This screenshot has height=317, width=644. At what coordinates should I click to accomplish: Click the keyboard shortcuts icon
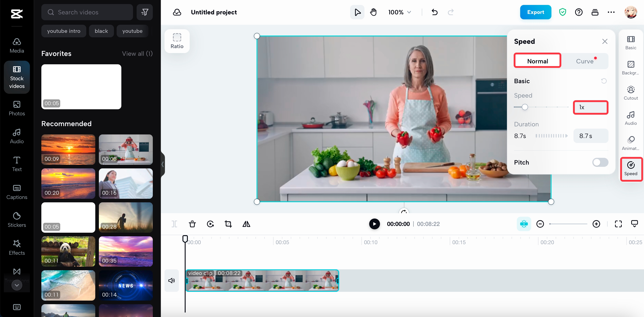click(x=17, y=307)
